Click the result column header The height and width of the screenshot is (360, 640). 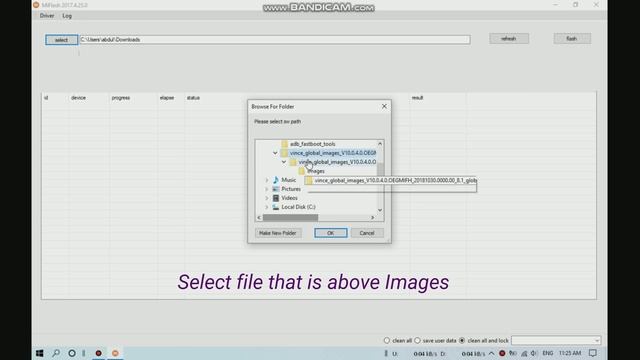(417, 98)
